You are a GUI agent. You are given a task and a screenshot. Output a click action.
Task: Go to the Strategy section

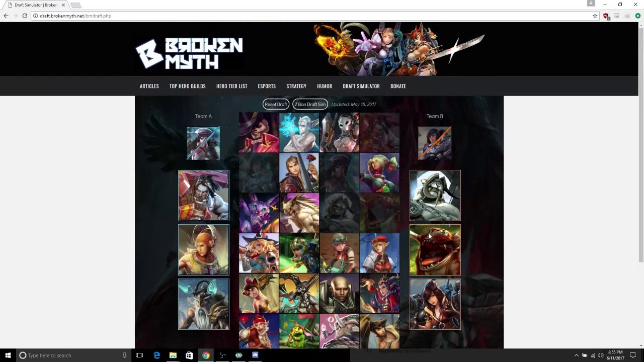click(296, 86)
